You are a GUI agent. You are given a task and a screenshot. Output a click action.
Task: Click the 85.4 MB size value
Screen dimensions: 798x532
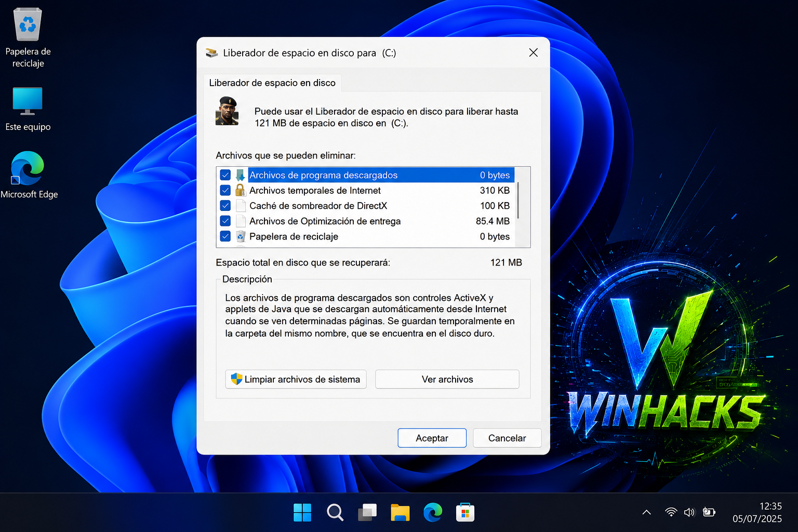(493, 221)
